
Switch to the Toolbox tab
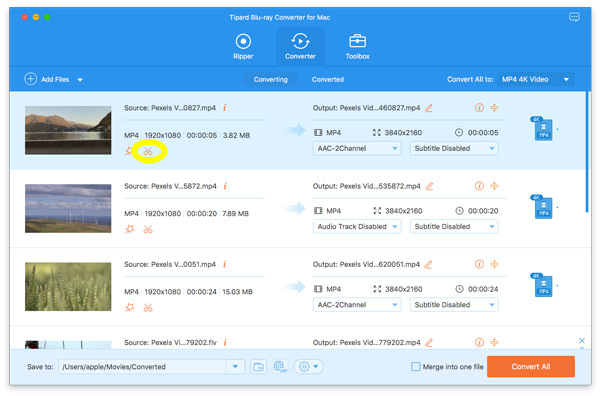coord(357,47)
